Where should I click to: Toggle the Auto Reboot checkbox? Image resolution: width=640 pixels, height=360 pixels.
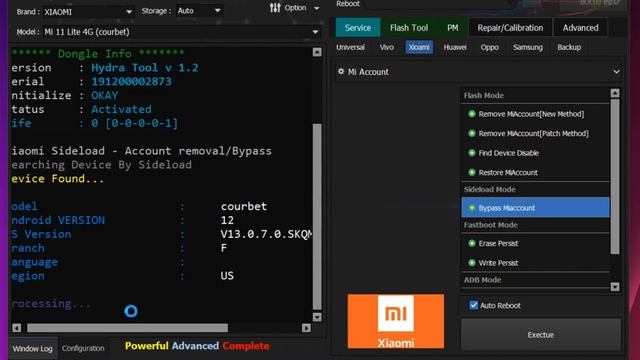(473, 305)
